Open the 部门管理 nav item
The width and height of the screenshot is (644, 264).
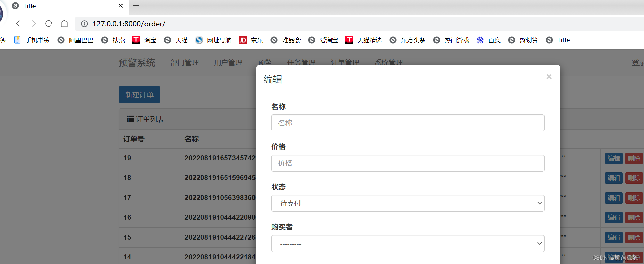184,63
